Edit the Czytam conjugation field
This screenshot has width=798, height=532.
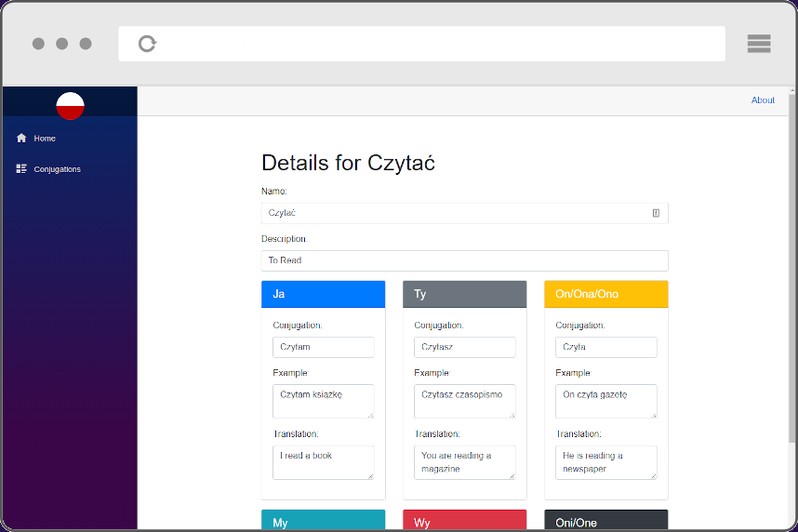(x=323, y=347)
